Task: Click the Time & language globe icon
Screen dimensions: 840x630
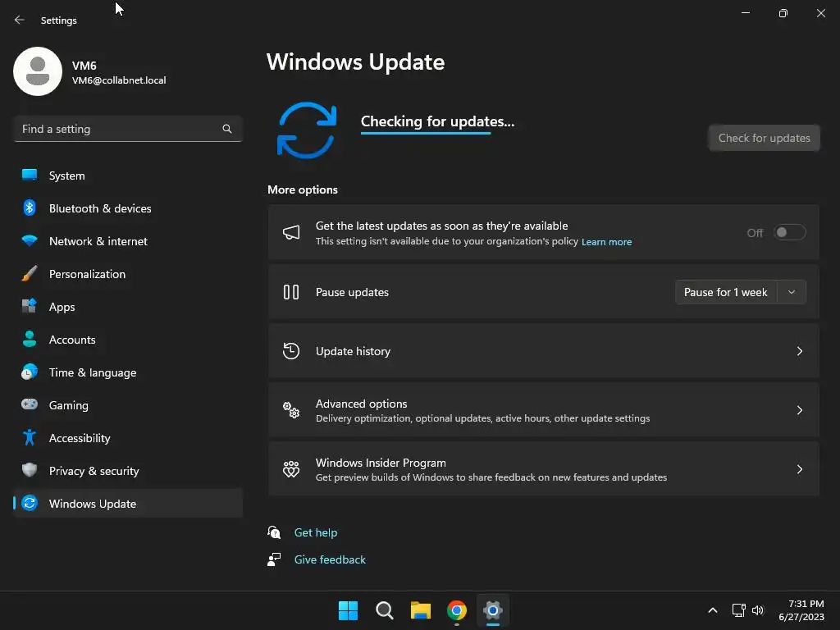Action: [30, 372]
